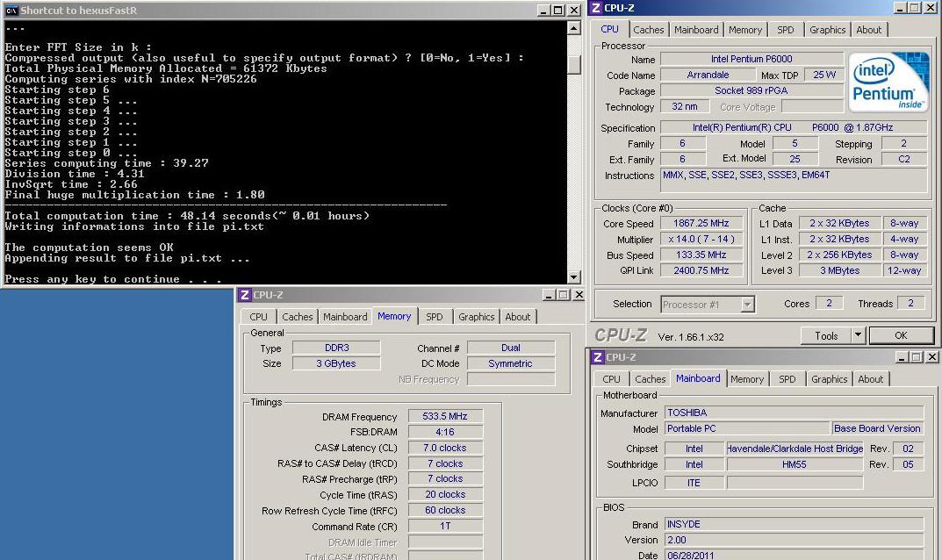Screen dimensions: 942x560
Task: Click the BIOS date 06/28/2011 field
Action: (x=794, y=556)
